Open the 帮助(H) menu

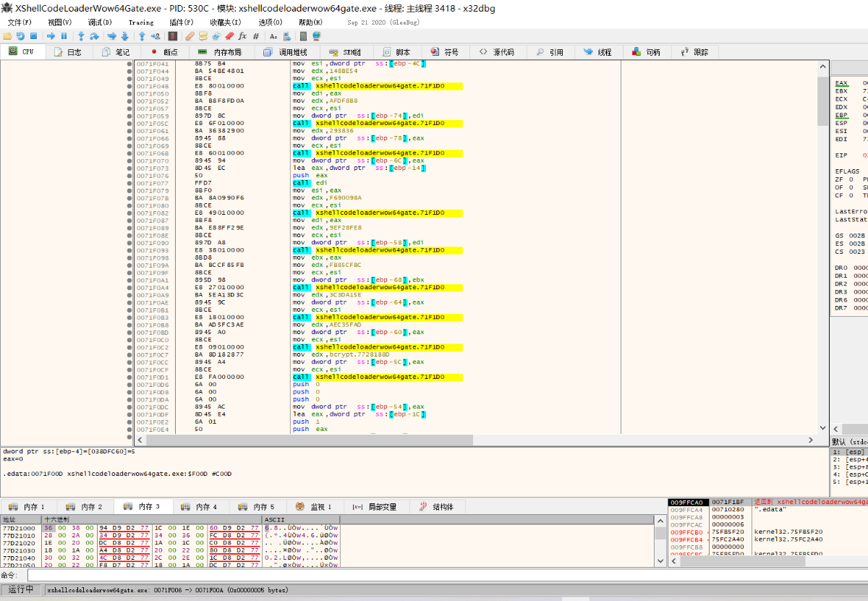[310, 22]
